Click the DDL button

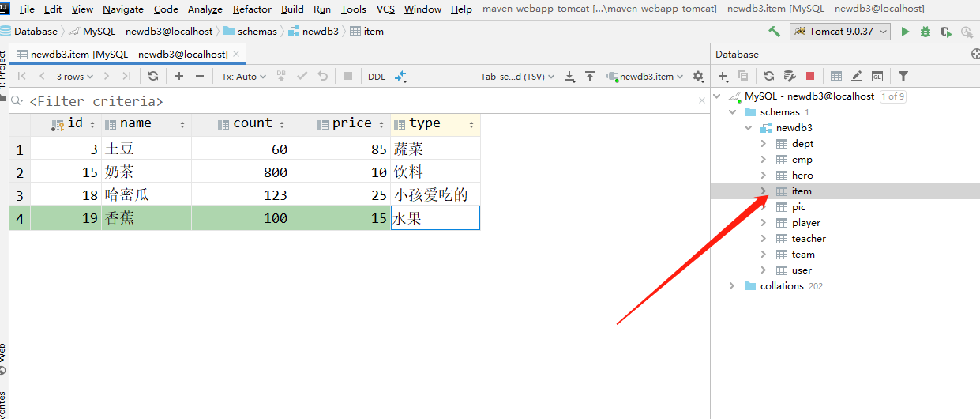(x=377, y=77)
